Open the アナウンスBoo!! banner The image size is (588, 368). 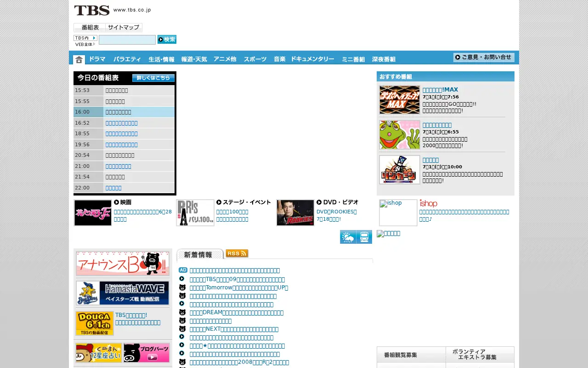tap(123, 264)
